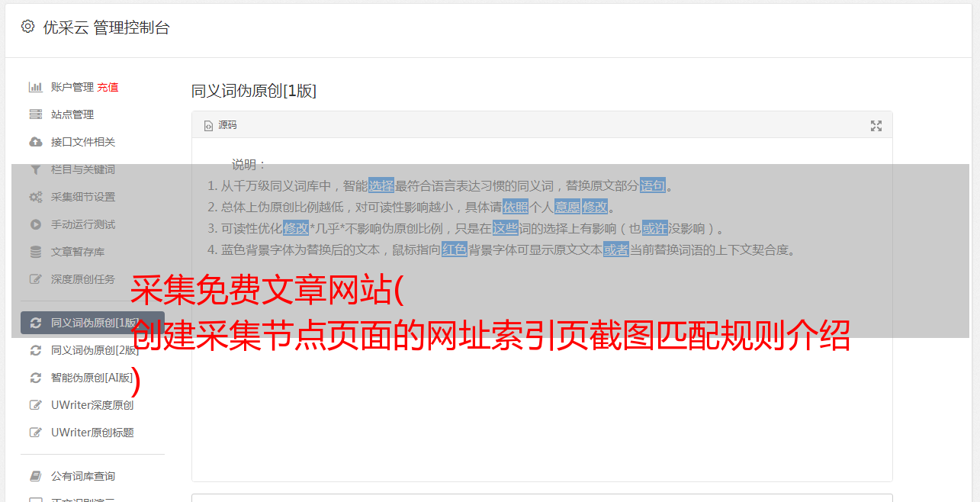The height and width of the screenshot is (502, 980).
Task: Click the 公有词库查询 book icon
Action: [x=35, y=476]
